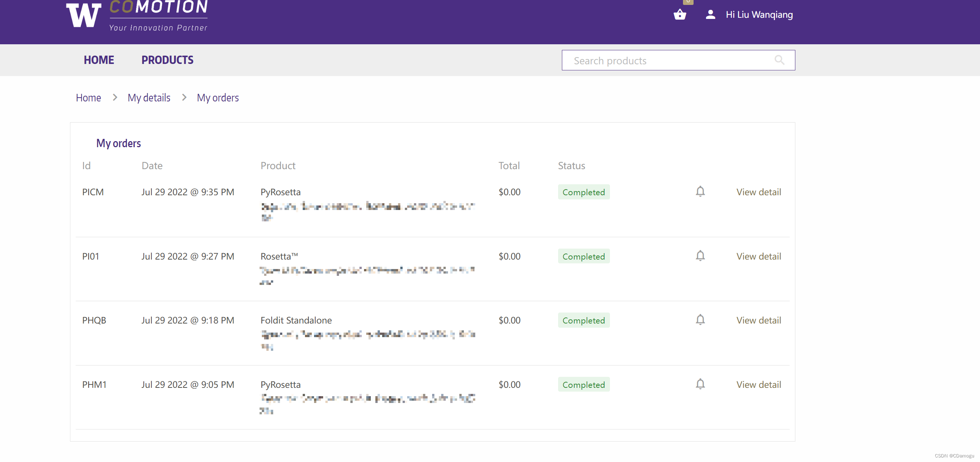
Task: Click bell icon for order PI01
Action: tap(700, 256)
